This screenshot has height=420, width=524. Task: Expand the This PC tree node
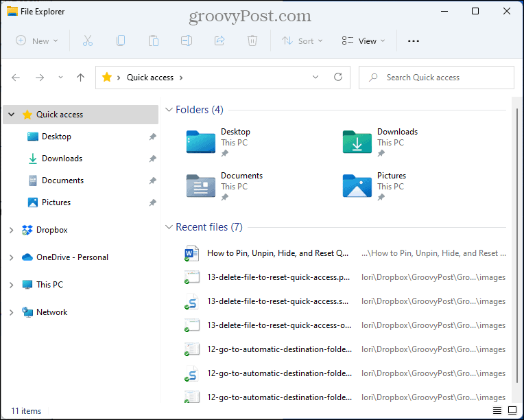point(12,285)
